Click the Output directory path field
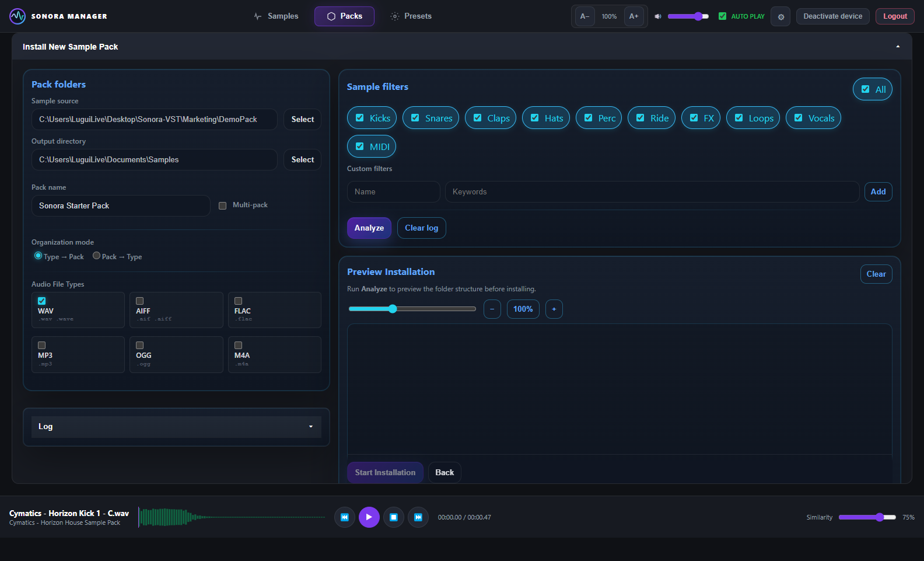This screenshot has width=924, height=561. [155, 159]
